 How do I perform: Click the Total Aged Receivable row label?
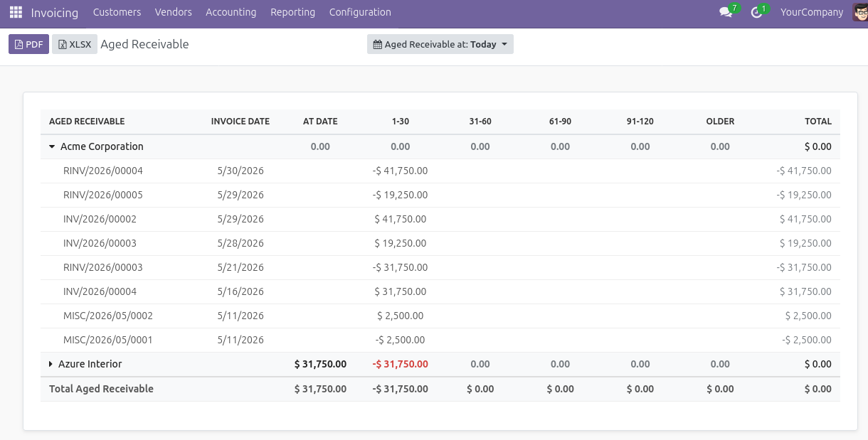click(101, 389)
